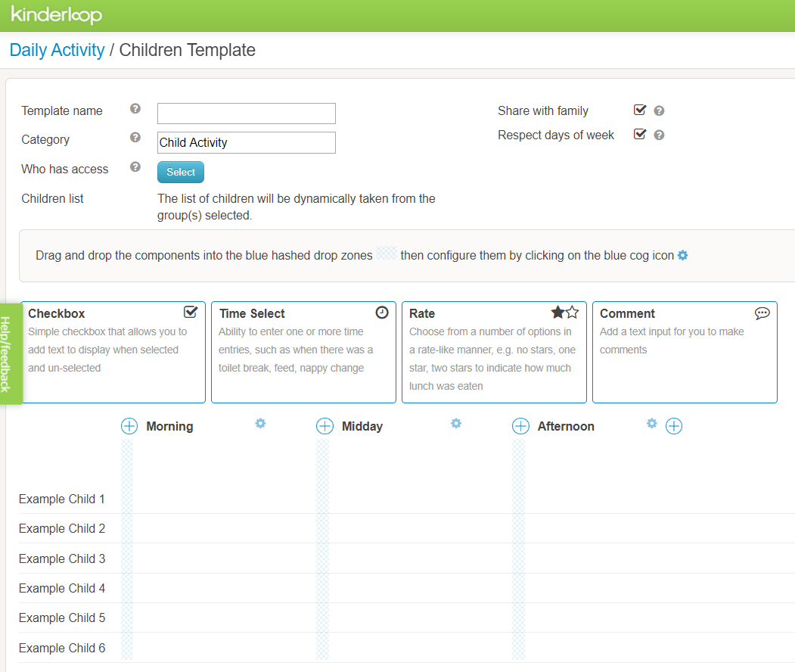
Task: Open the Category field showing Child Activity
Action: pyautogui.click(x=246, y=142)
